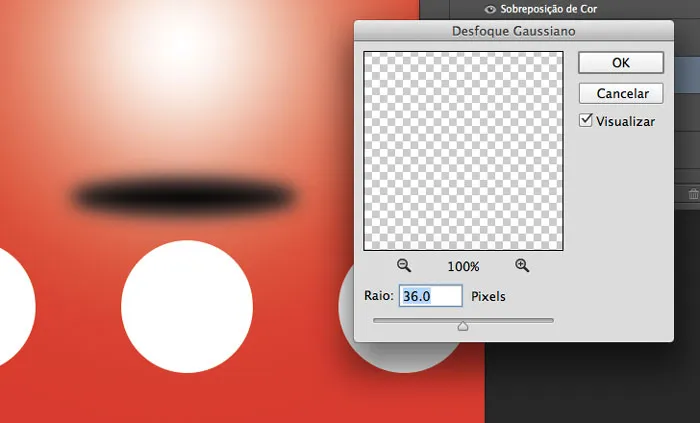Hide the Sobreposição de Cor effect
The width and height of the screenshot is (700, 423).
pyautogui.click(x=490, y=9)
